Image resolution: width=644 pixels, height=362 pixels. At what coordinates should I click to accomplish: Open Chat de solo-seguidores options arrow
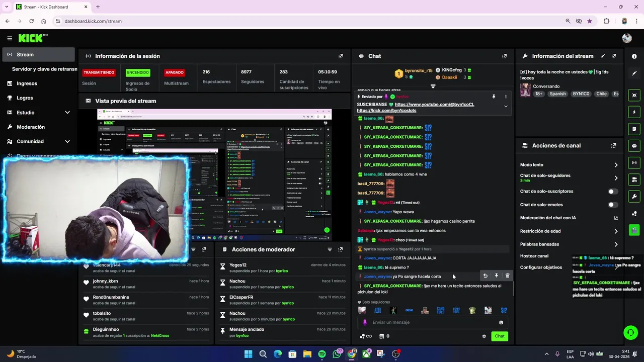pos(616,178)
